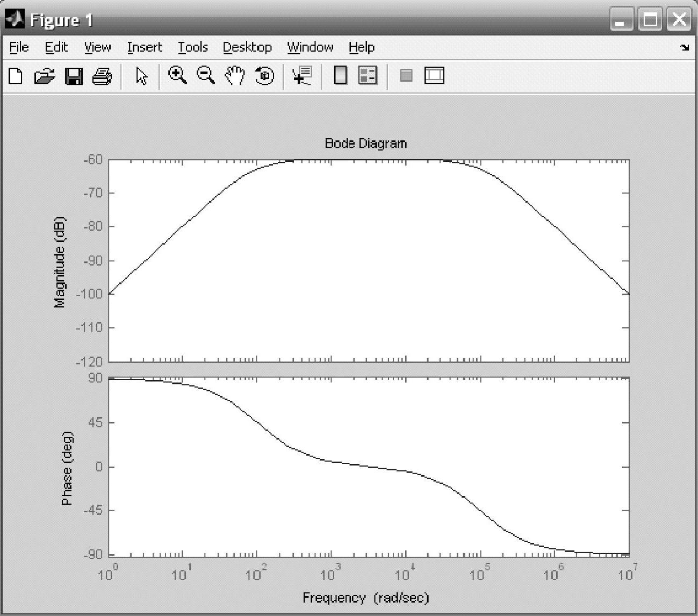Print the figure using the printer icon

(102, 76)
